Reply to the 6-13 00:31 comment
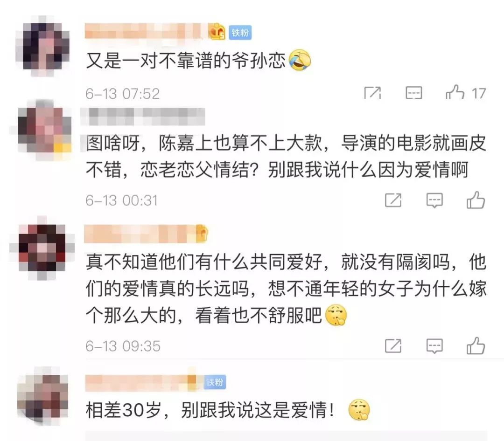 pos(434,200)
